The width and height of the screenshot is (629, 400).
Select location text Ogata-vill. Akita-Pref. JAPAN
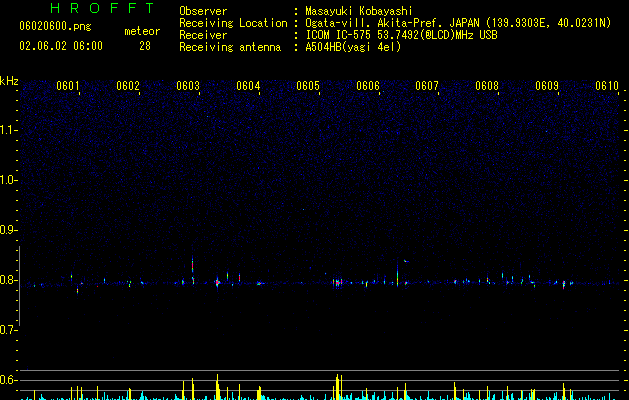click(392, 23)
